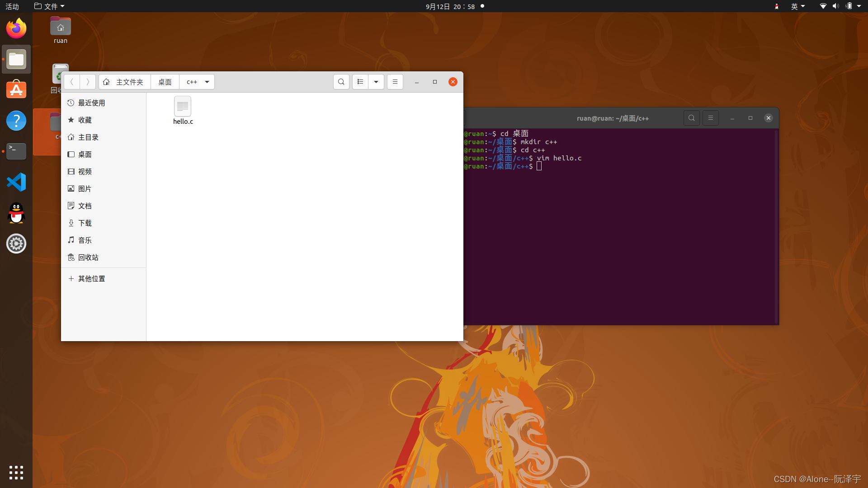Open terminal hamburger menu
Viewport: 868px width, 488px height.
711,118
